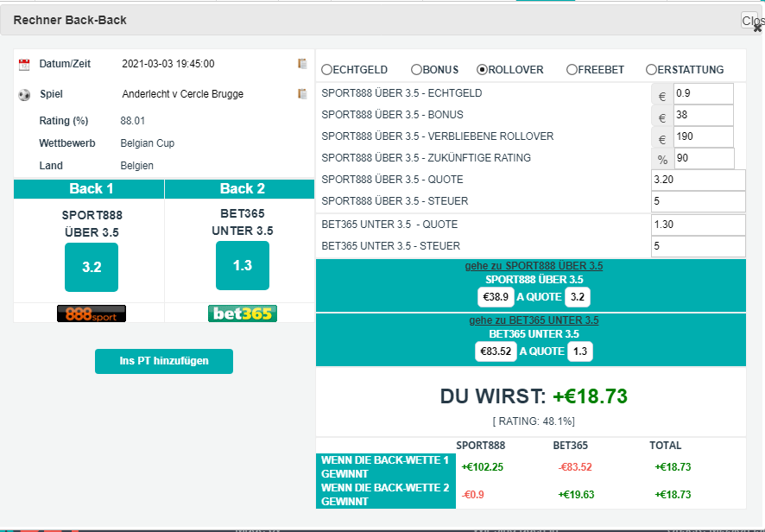Click the match name Anderlecht v Cercle Brugge

point(183,94)
